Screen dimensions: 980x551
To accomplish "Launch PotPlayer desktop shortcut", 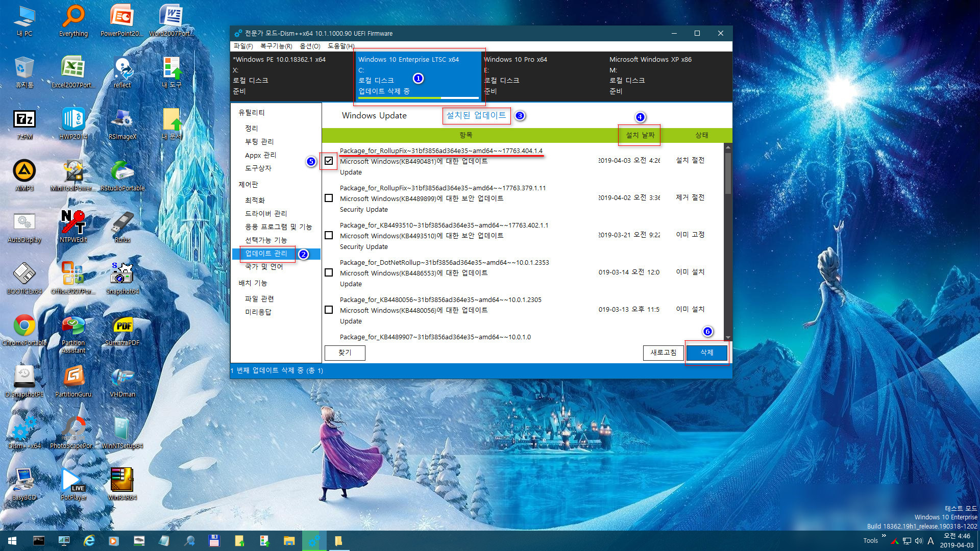I will click(x=73, y=484).
